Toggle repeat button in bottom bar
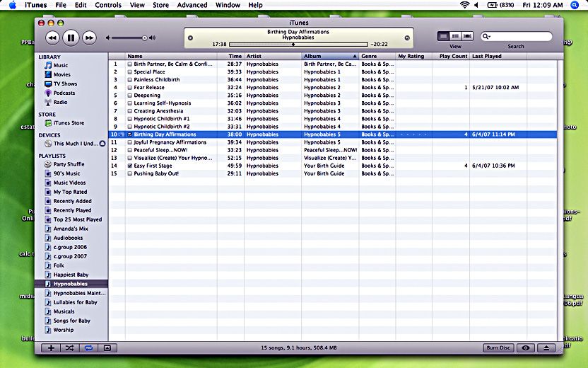This screenshot has height=368, width=588. click(x=88, y=348)
